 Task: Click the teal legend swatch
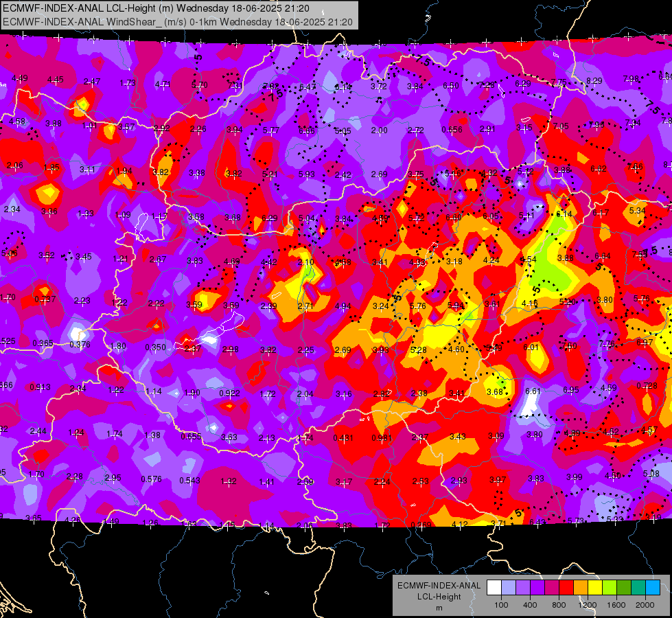click(x=638, y=588)
